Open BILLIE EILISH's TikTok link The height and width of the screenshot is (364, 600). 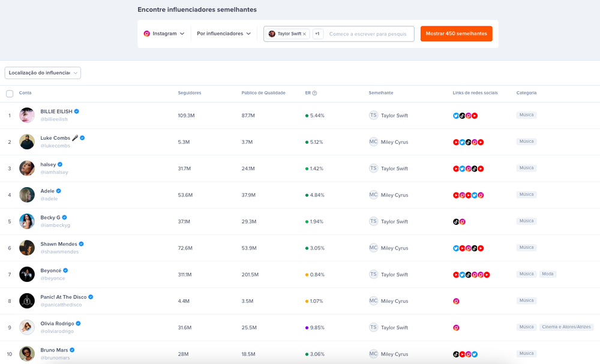pyautogui.click(x=462, y=116)
